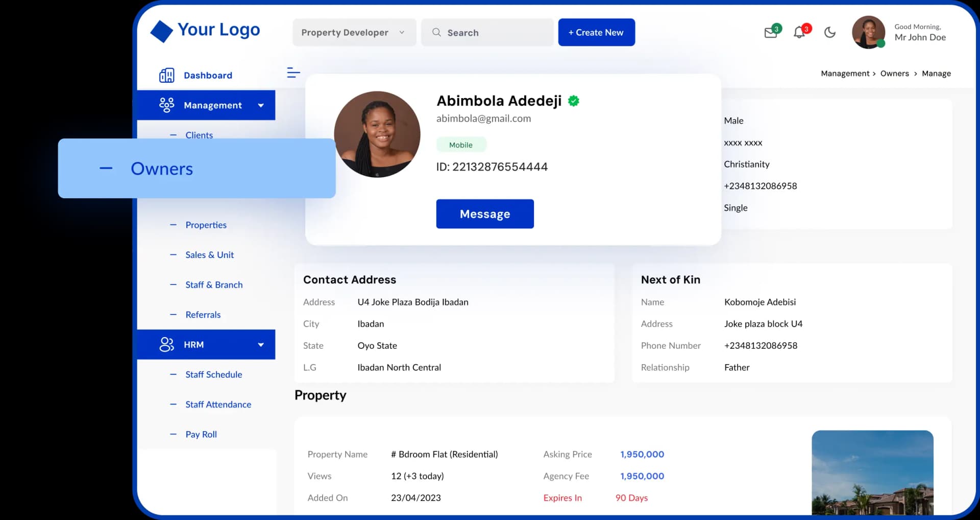Click Mr John Doe's profile avatar
The width and height of the screenshot is (980, 520).
tap(868, 32)
